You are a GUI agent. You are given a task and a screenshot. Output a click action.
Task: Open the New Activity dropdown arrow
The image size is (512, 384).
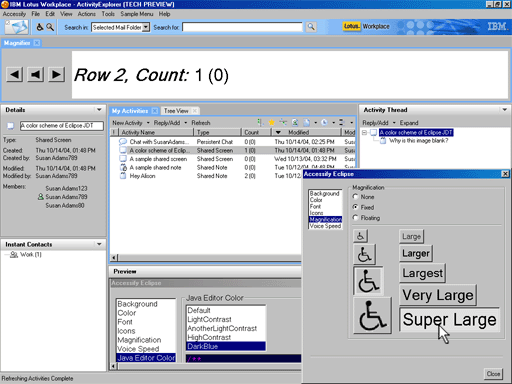tap(148, 123)
